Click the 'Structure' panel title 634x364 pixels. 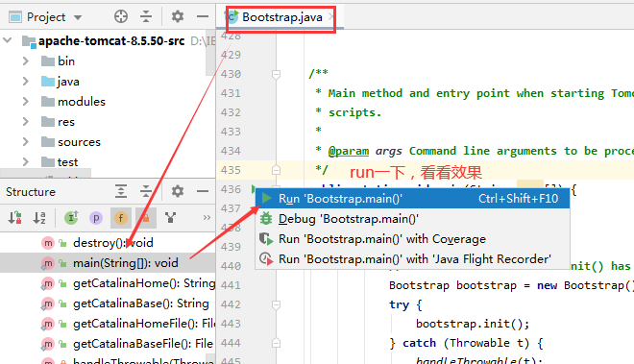[x=31, y=192]
